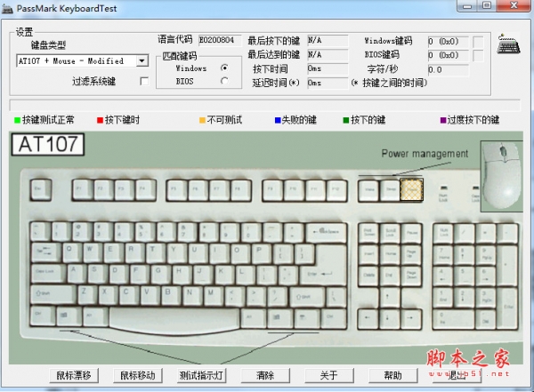Screen dimensions: 534x392
Task: Enable the 过滤系统键 checkbox
Action: click(x=144, y=81)
